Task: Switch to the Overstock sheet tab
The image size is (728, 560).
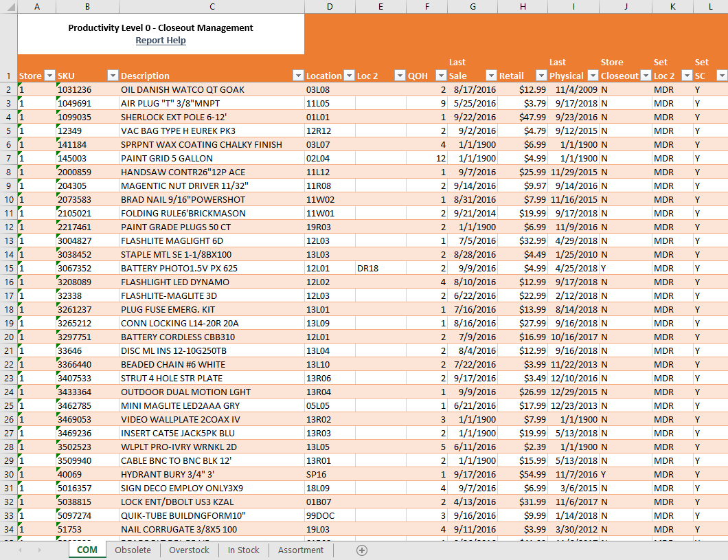Action: click(x=189, y=550)
